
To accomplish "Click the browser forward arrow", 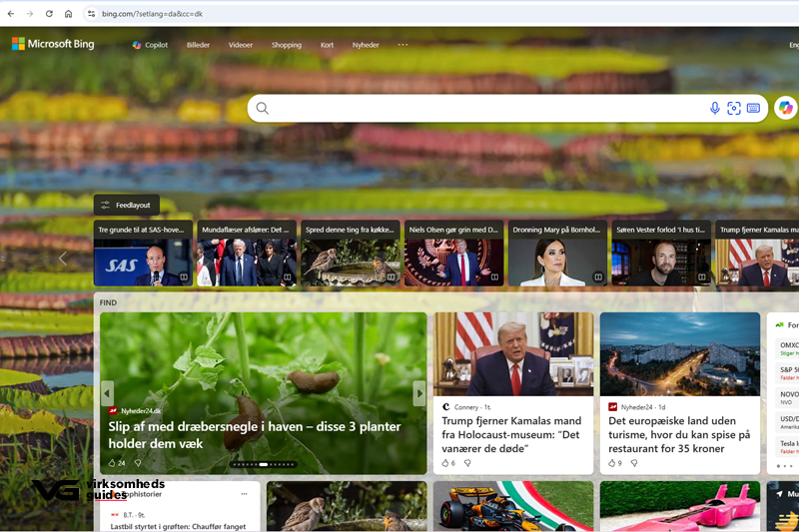I will click(30, 14).
